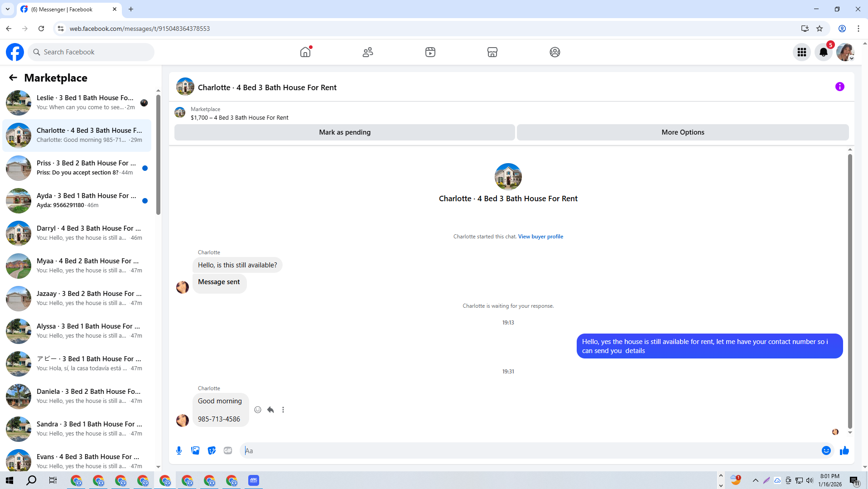Open Ayda 3 Bed 1 Bath conversation
Image resolution: width=868 pixels, height=489 pixels.
coord(77,200)
